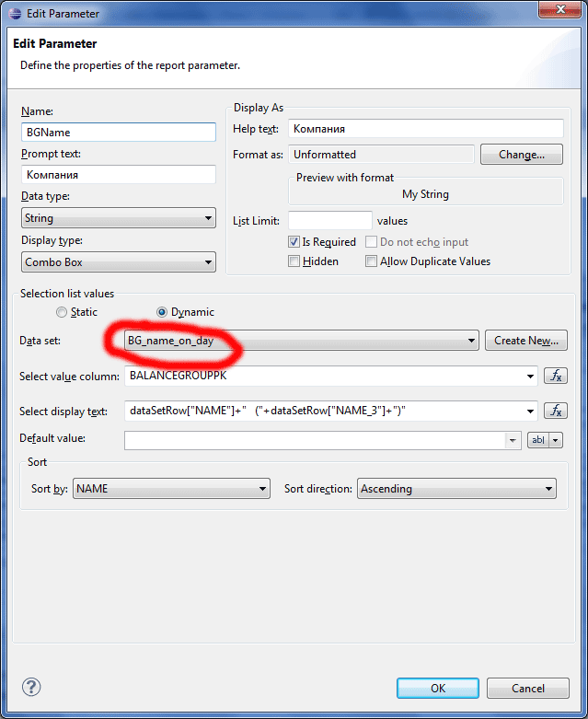Toggle the Is Required checkbox
Screen dimensions: 588x719
click(x=294, y=241)
